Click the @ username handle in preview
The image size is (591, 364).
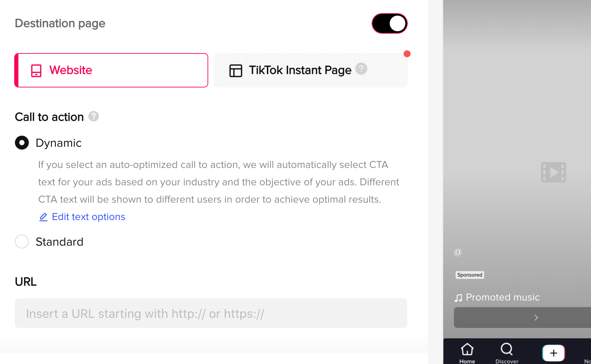click(x=458, y=252)
